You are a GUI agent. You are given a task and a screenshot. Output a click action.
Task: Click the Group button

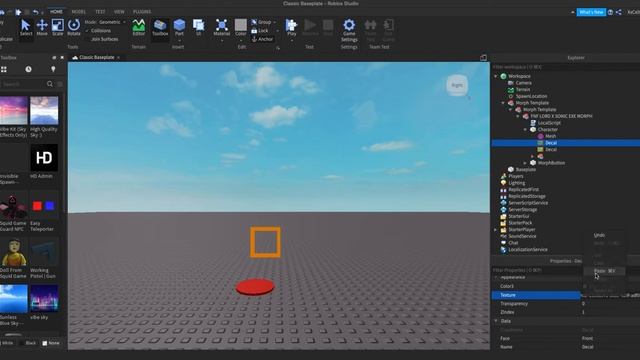pos(261,22)
